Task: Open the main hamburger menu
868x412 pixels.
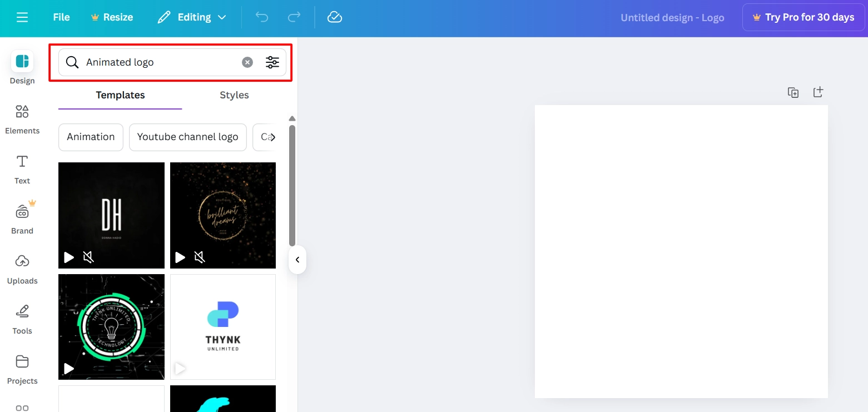Action: click(x=22, y=17)
